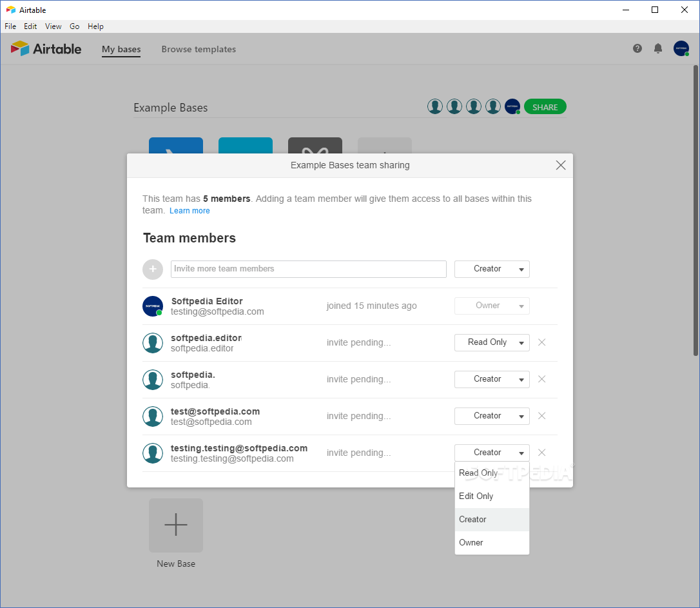This screenshot has width=700, height=608.
Task: Remove the softpedia. pending invite
Action: coord(541,379)
